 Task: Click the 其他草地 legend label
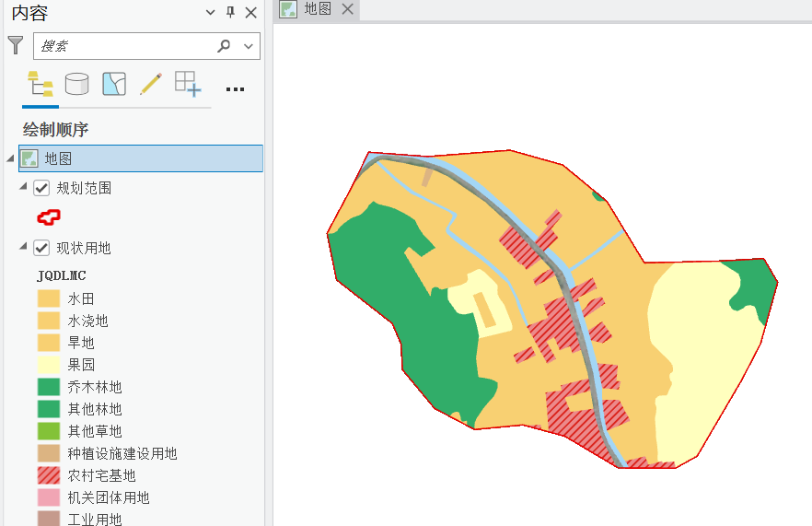[x=95, y=431]
